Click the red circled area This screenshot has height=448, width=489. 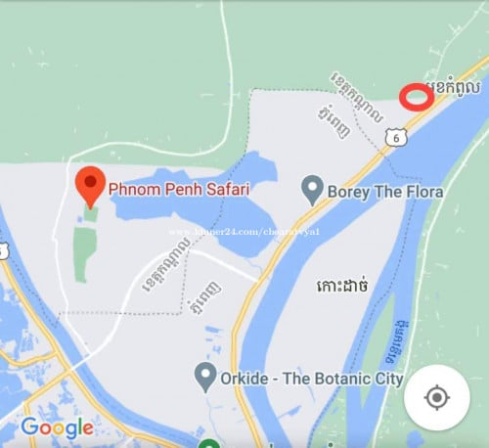click(417, 97)
